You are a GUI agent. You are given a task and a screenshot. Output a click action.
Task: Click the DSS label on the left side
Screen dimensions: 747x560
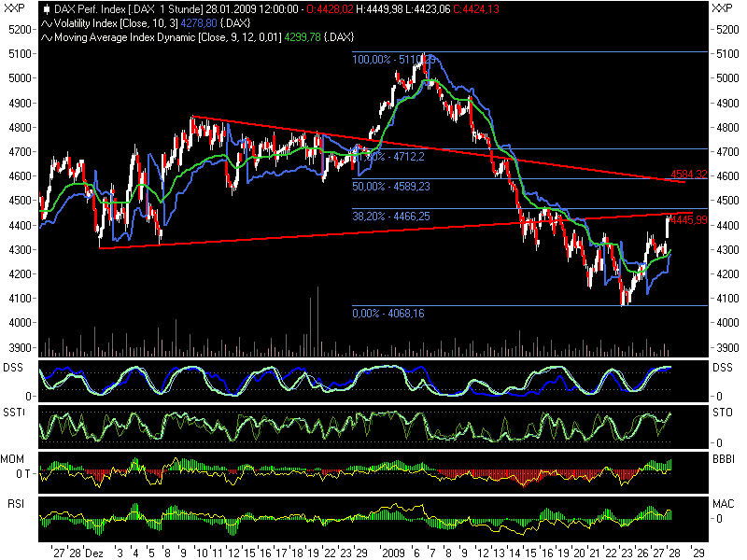13,368
